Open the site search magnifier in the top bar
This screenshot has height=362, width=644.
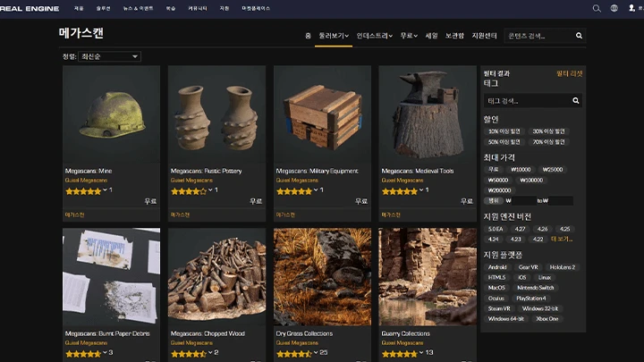click(x=597, y=8)
